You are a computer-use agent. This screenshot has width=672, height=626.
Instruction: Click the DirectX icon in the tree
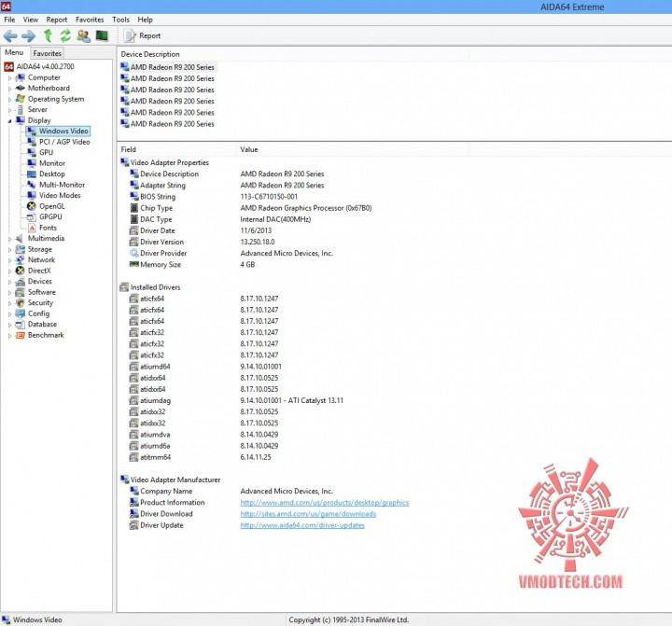click(21, 271)
